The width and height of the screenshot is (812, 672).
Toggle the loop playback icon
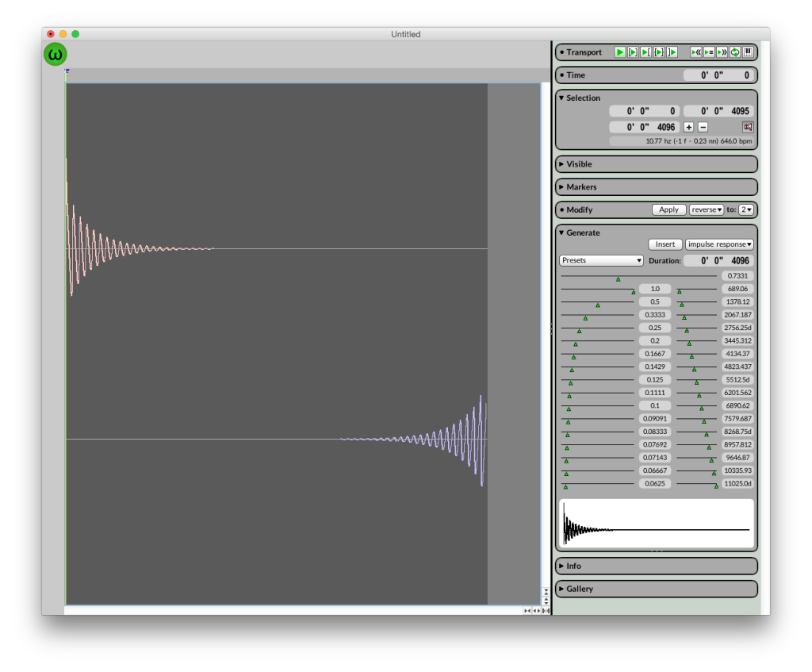pyautogui.click(x=735, y=52)
